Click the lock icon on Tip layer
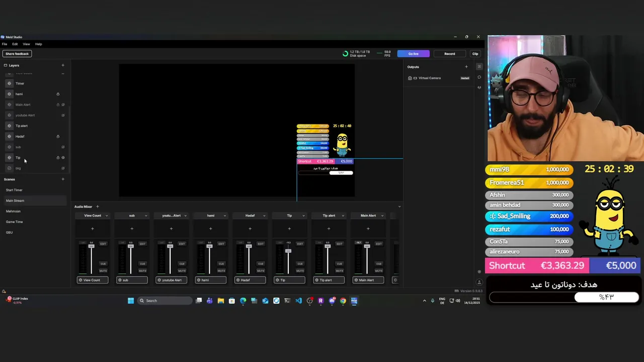The height and width of the screenshot is (362, 644). tap(58, 157)
